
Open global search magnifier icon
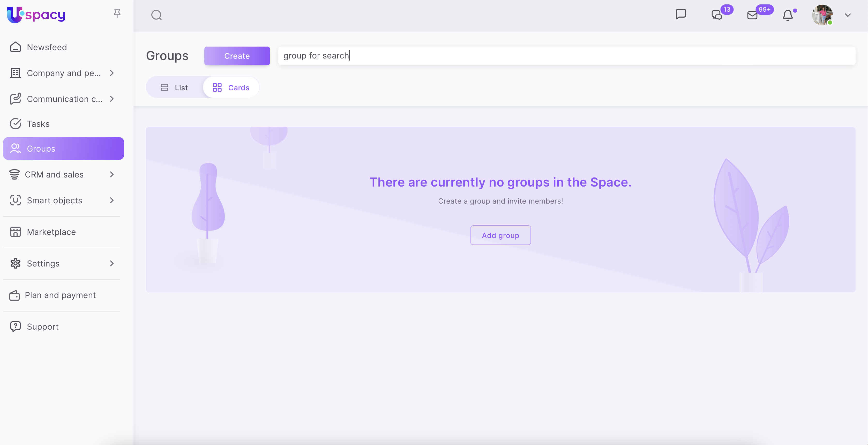pyautogui.click(x=156, y=15)
